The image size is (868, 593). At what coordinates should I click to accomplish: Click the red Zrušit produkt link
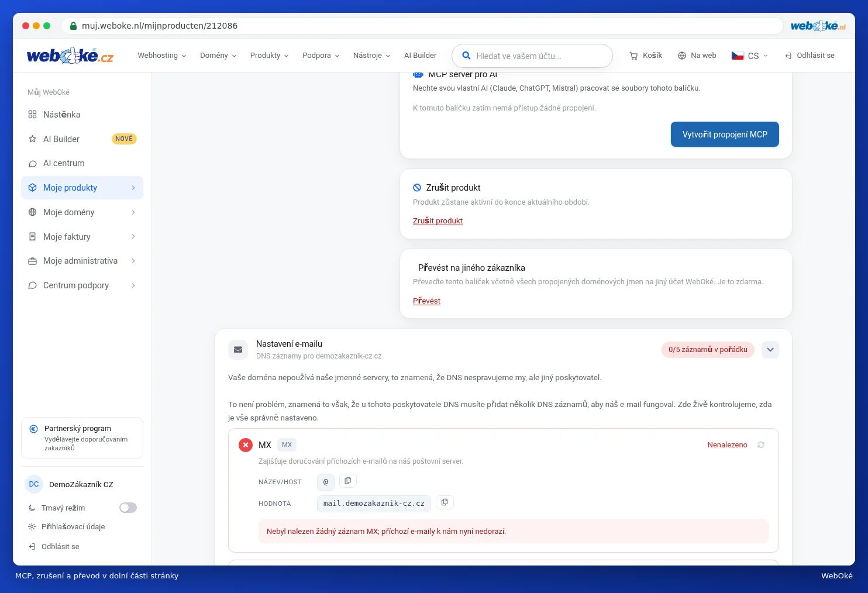[438, 221]
